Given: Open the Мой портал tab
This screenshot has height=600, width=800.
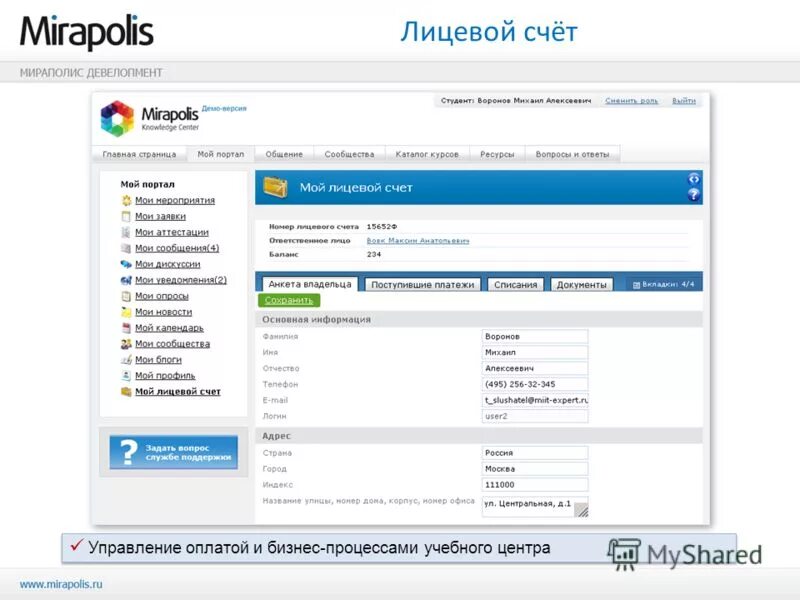Looking at the screenshot, I should (x=220, y=154).
